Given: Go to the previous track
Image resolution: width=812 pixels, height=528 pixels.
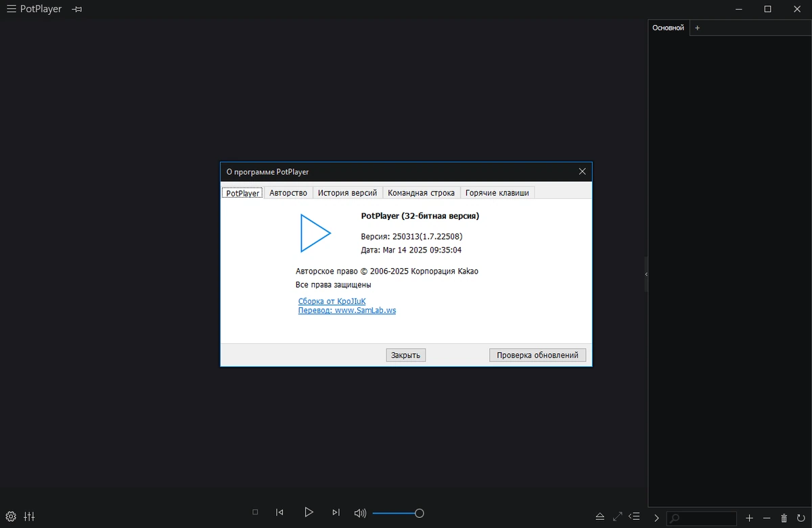Looking at the screenshot, I should coord(279,512).
